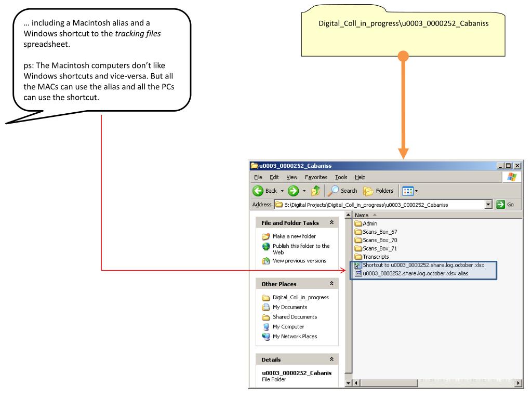Open the Views dropdown arrow
The image size is (532, 399).
coord(416,191)
